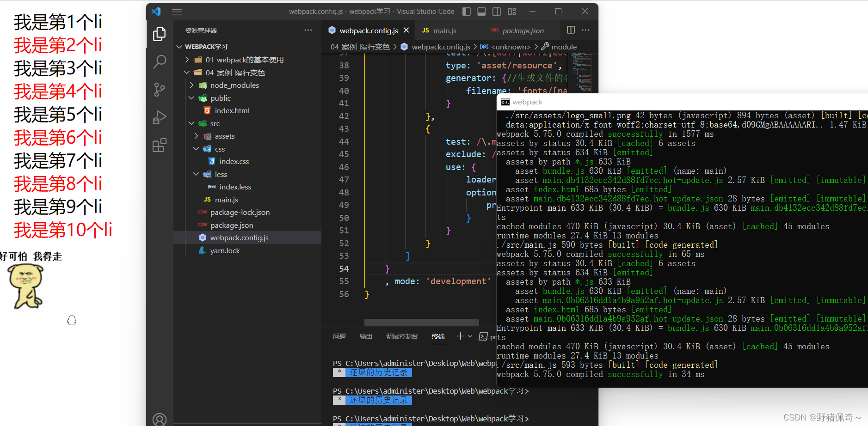
Task: Open customize layout icon
Action: coord(512,12)
